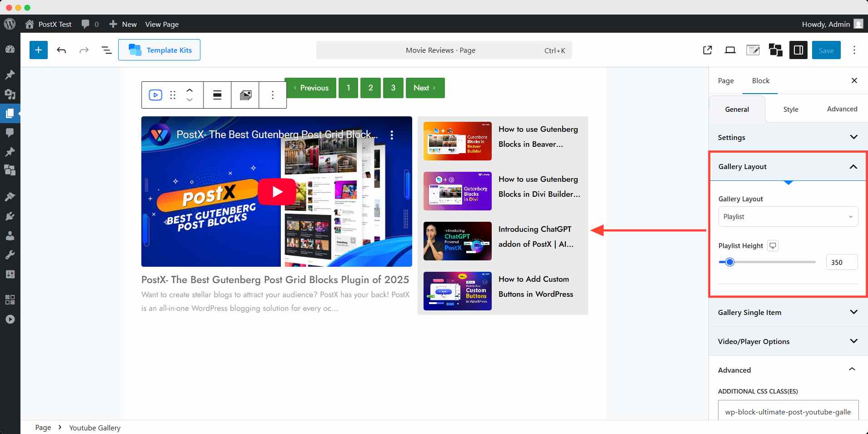Click the Template Kits button
Viewport: 868px width, 434px height.
[159, 50]
